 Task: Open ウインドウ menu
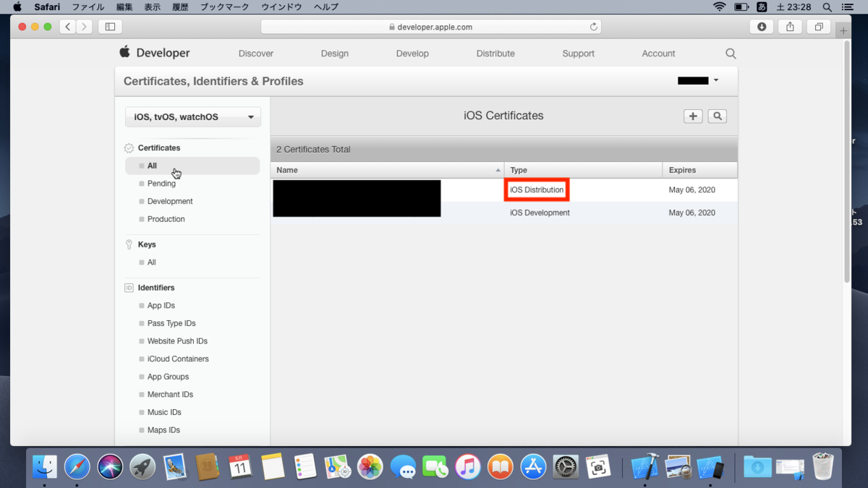[281, 7]
